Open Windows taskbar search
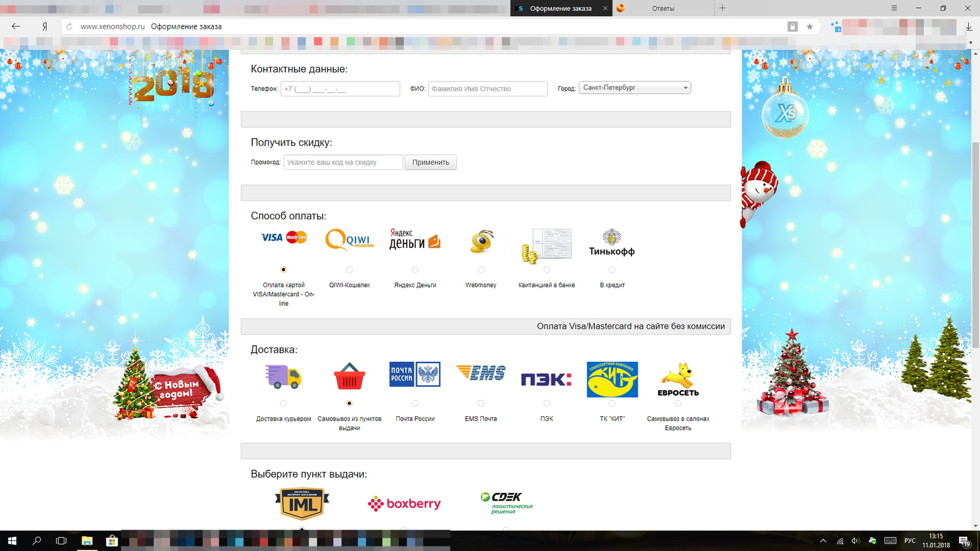 click(37, 541)
